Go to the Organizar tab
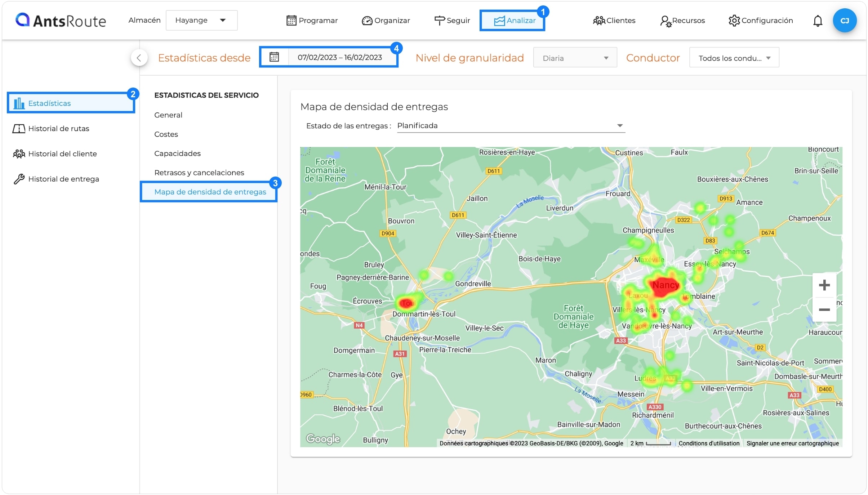 pyautogui.click(x=386, y=21)
